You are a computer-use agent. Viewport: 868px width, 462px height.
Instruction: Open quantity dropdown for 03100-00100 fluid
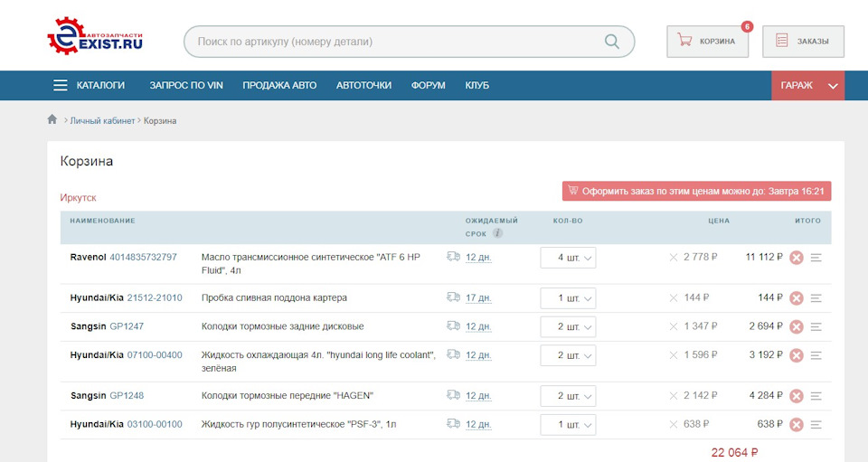[568, 425]
